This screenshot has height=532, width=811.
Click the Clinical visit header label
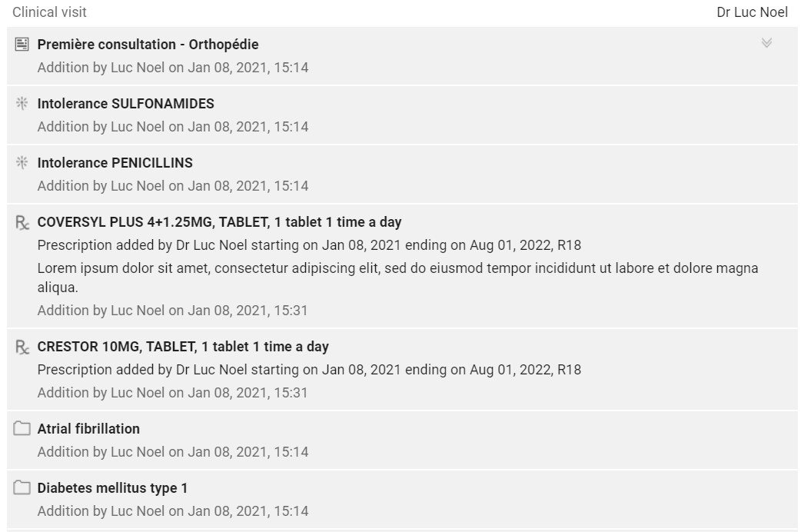point(50,12)
